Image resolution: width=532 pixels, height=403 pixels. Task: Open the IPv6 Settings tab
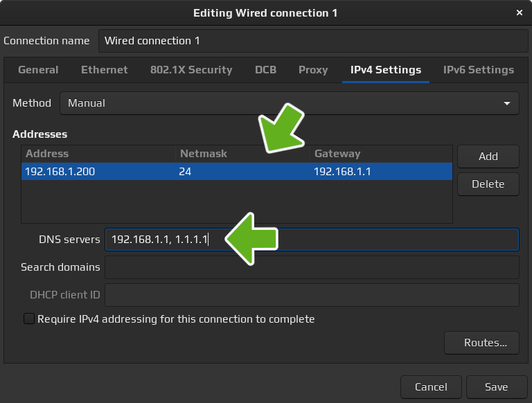(x=479, y=70)
